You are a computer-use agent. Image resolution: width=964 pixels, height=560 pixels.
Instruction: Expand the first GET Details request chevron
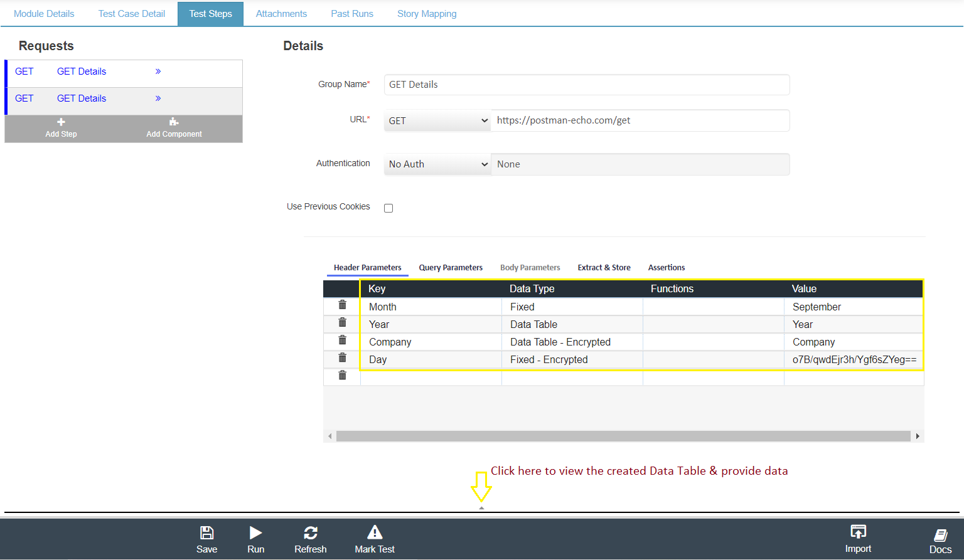158,71
